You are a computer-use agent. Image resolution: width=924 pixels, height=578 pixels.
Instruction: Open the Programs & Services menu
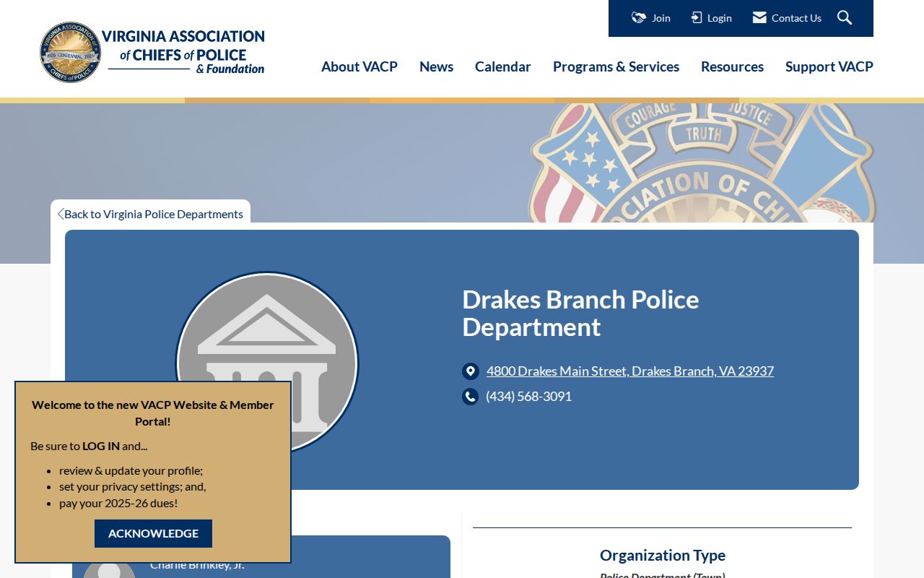[616, 66]
